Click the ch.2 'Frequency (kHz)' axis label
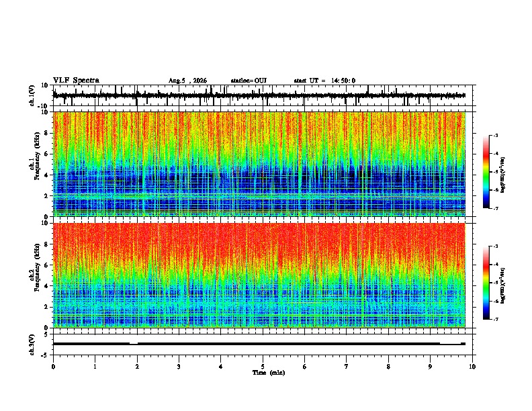Screen dimensions: 532x411 coord(37,267)
